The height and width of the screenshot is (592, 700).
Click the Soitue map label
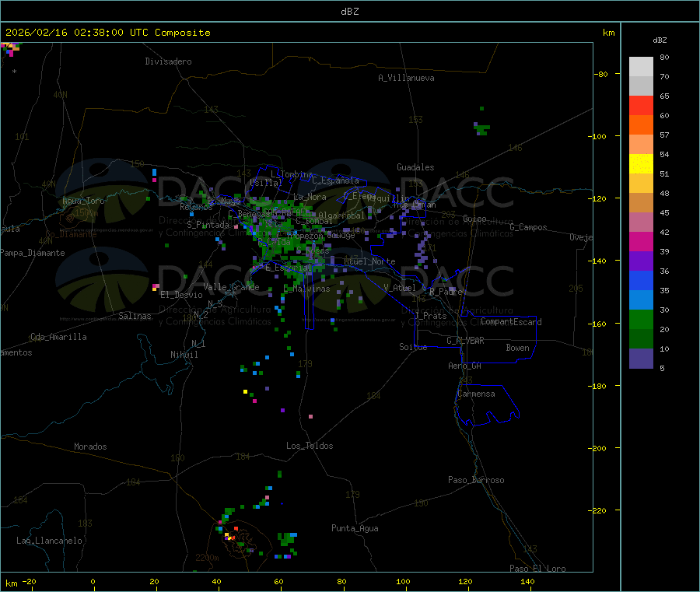tap(413, 347)
